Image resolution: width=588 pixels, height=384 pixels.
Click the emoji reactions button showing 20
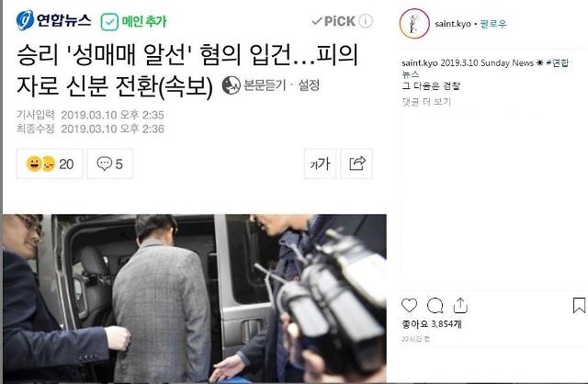coord(50,164)
